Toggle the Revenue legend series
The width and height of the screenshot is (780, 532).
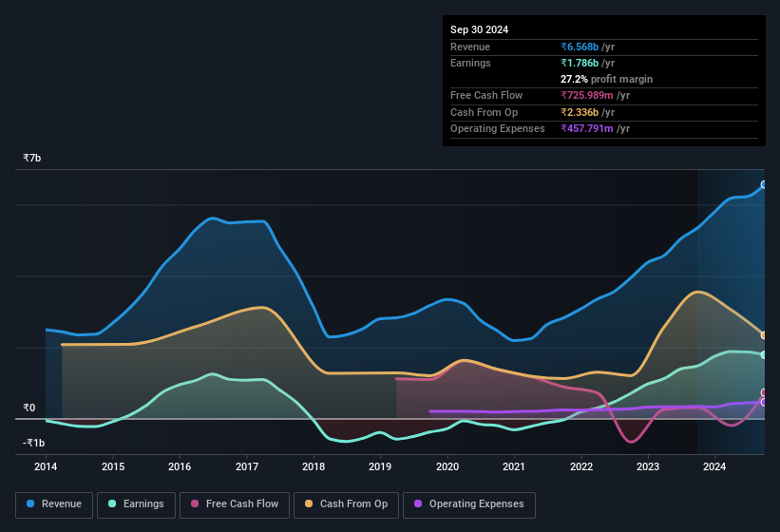[x=54, y=504]
